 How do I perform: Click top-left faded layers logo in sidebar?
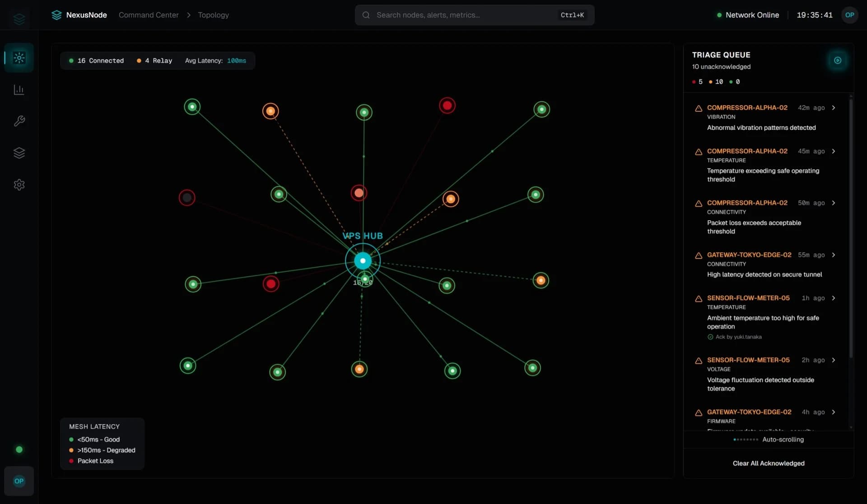[19, 19]
